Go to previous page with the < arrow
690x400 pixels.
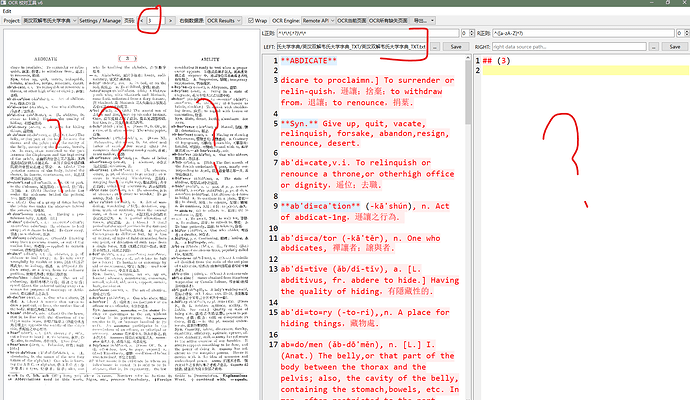click(x=139, y=20)
